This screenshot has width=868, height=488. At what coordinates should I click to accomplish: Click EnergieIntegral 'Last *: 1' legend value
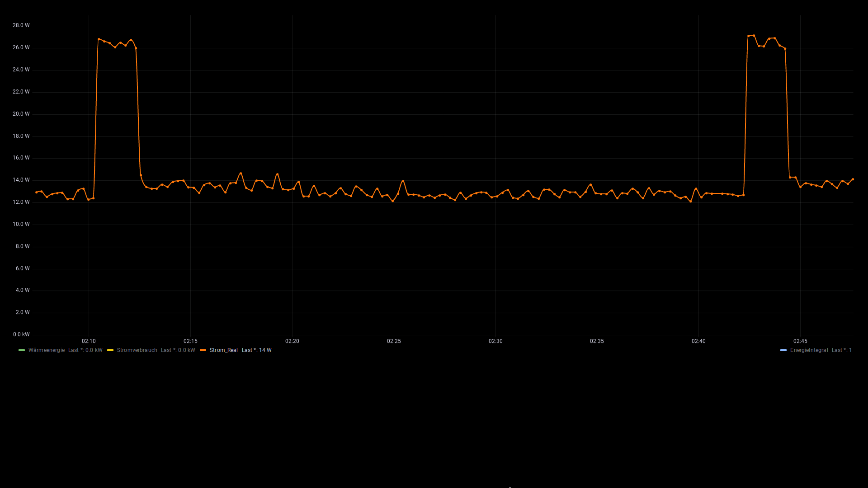point(842,350)
